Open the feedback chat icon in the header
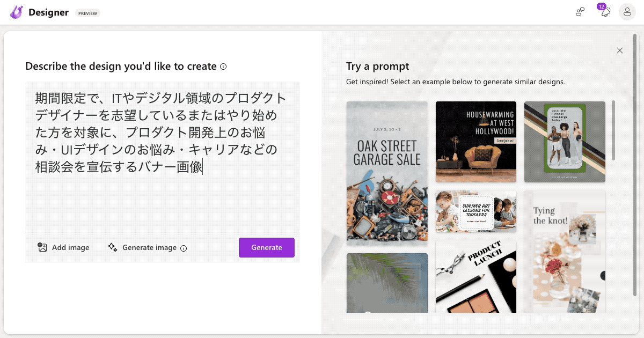644x338 pixels. [580, 11]
